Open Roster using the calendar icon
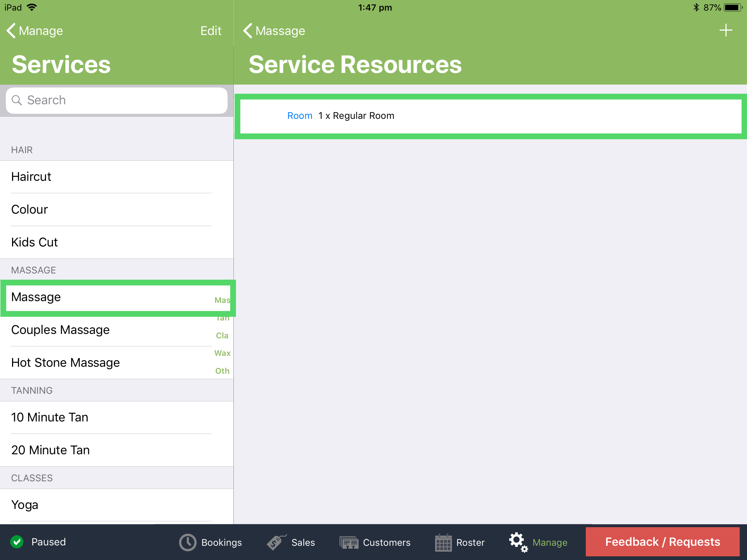Image resolution: width=747 pixels, height=560 pixels. [444, 542]
